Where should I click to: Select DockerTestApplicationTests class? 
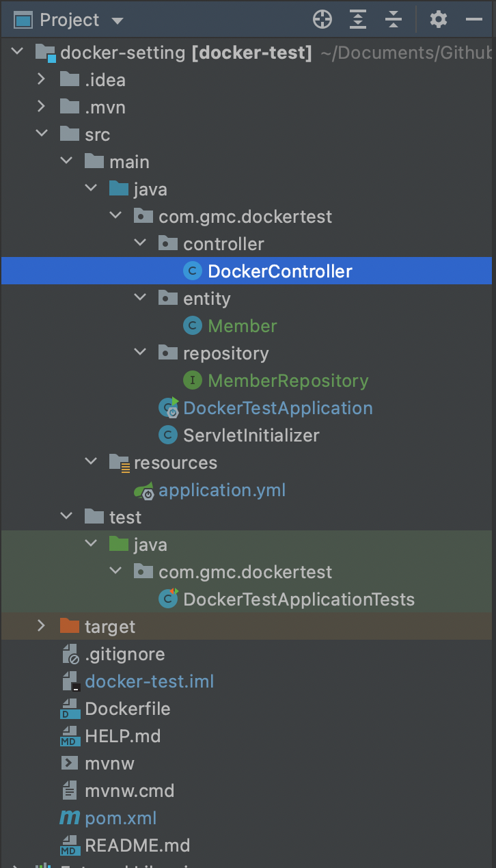[x=299, y=599]
